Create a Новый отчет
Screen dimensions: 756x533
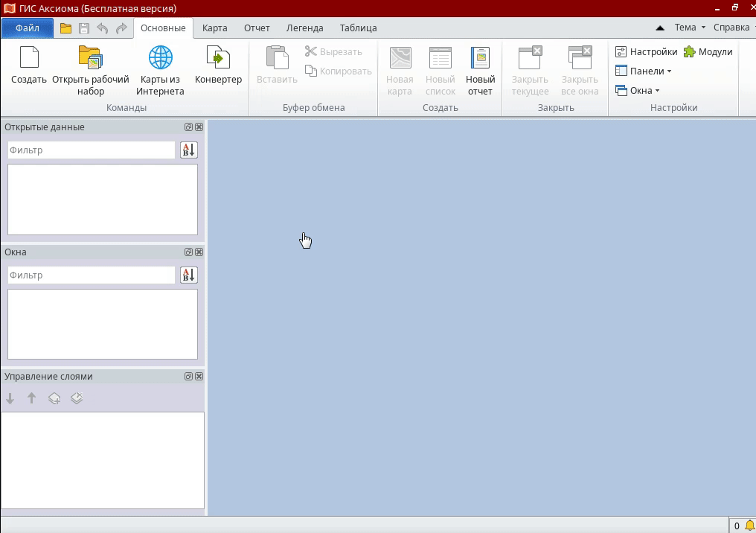point(480,69)
